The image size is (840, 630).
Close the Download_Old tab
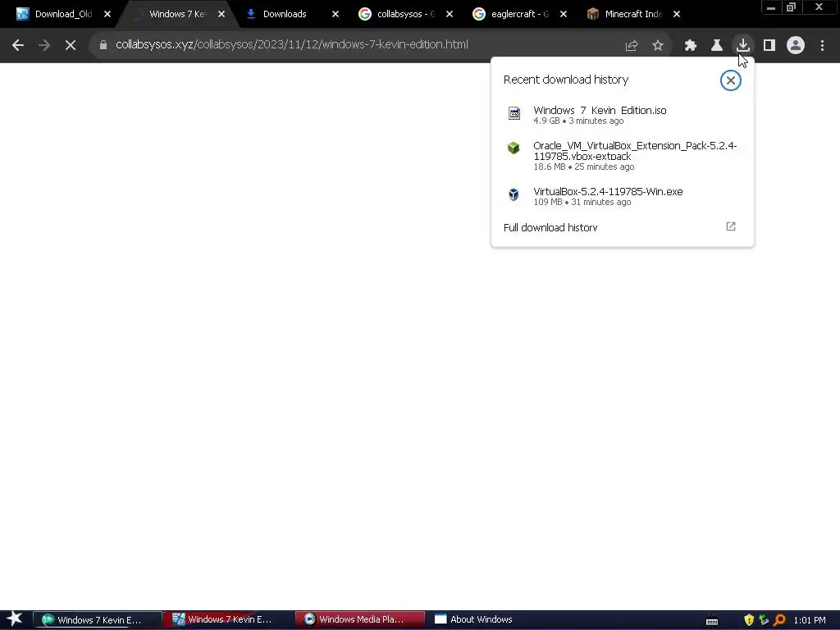[x=107, y=15]
